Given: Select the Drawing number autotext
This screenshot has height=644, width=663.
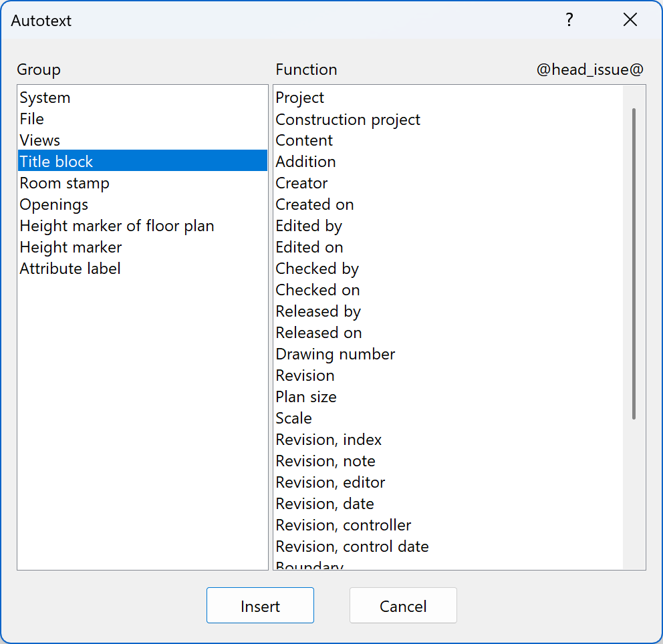Looking at the screenshot, I should 335,353.
